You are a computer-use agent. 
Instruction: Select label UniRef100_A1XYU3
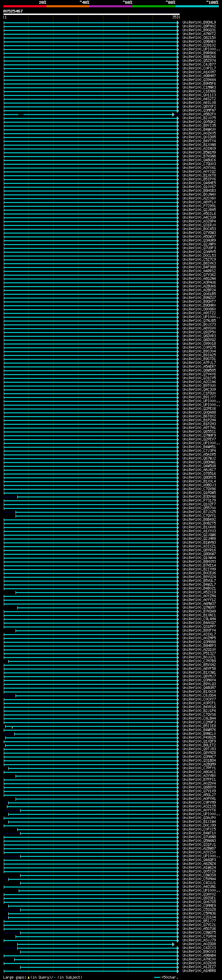tap(199, 531)
